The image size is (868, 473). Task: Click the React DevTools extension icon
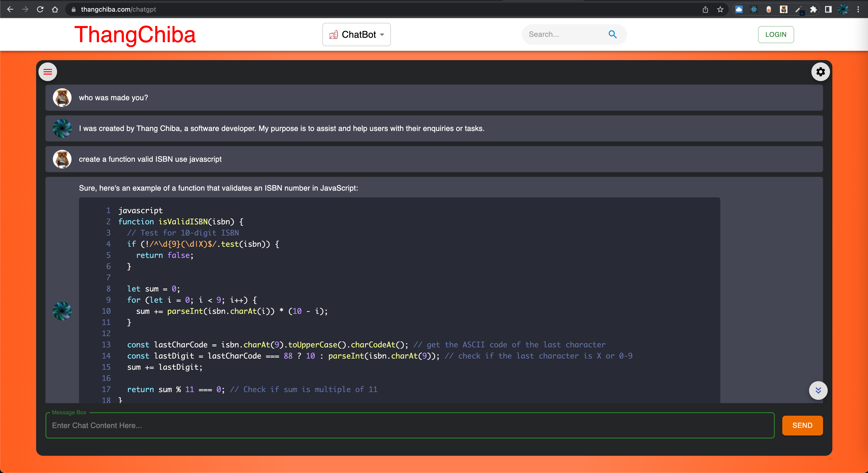(754, 10)
